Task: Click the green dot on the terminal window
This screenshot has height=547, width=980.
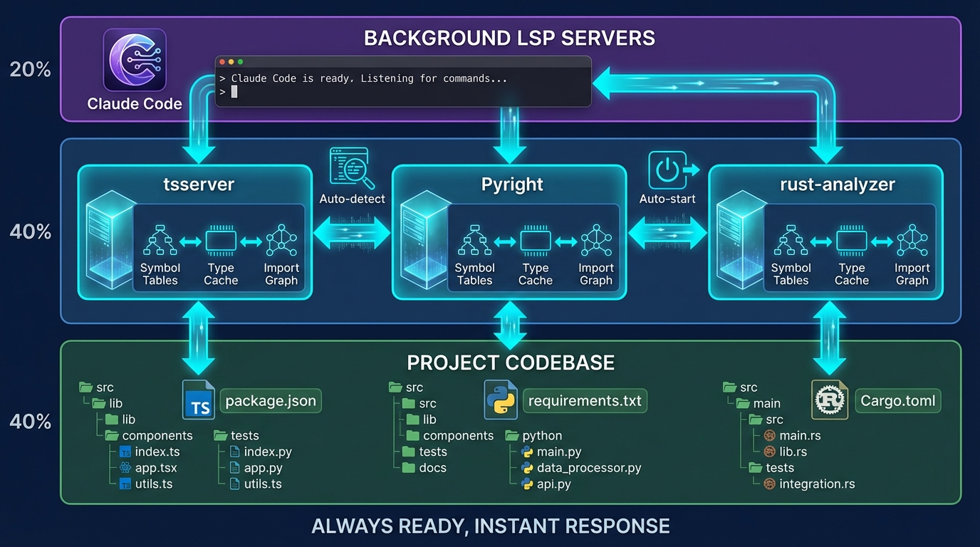Action: (x=240, y=63)
